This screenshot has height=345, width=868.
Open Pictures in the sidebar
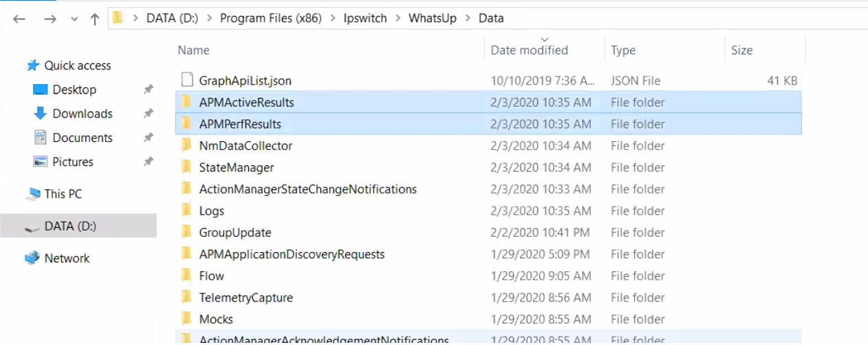[x=73, y=162]
